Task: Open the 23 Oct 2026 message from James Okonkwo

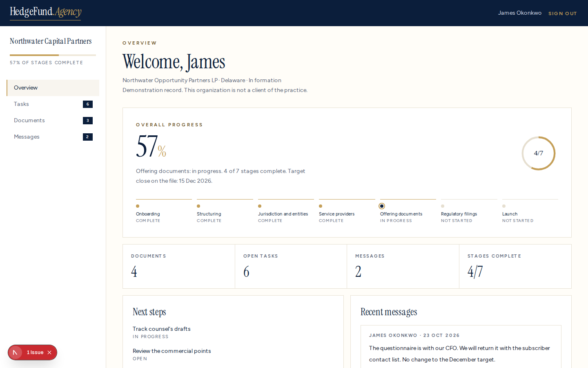Action: click(461, 347)
